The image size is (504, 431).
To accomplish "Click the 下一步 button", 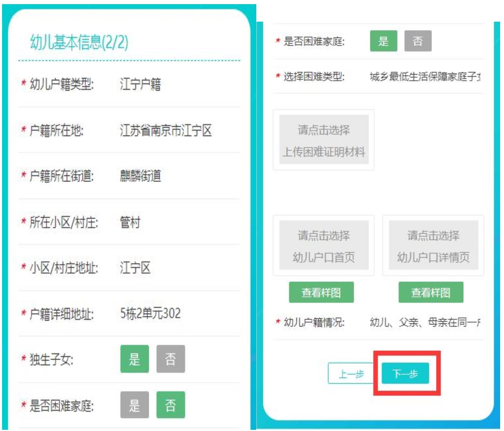I will pos(405,373).
